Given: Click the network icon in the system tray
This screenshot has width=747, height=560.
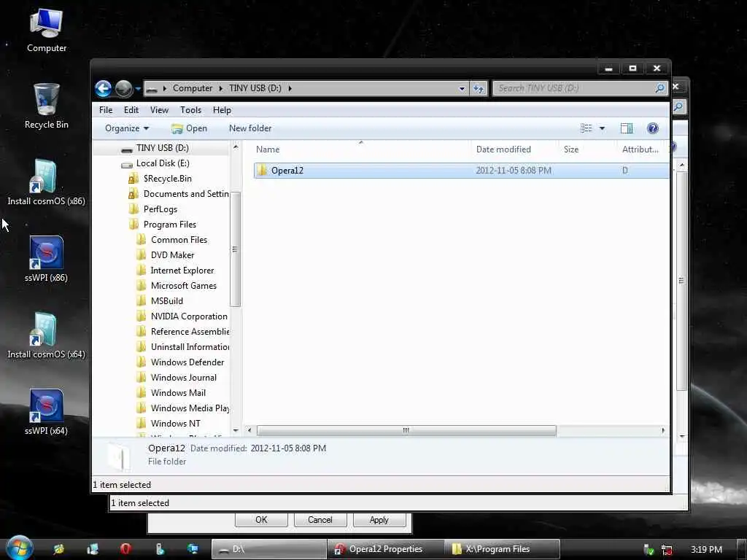Looking at the screenshot, I should [667, 550].
